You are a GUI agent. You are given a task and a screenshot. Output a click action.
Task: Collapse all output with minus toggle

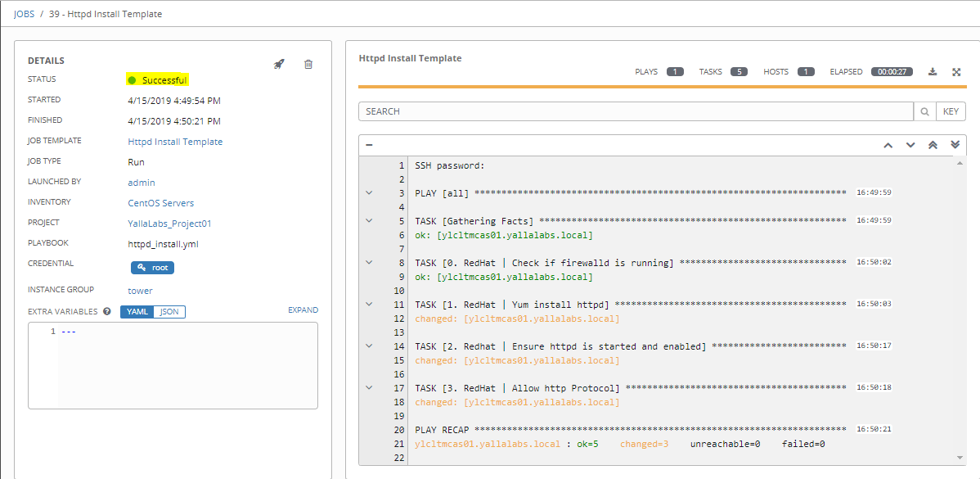point(370,144)
